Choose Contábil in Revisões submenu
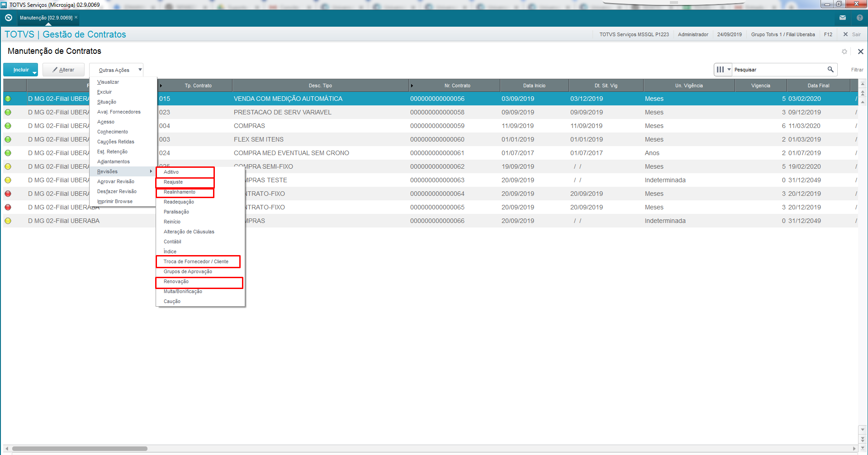The width and height of the screenshot is (868, 455). coord(200,242)
